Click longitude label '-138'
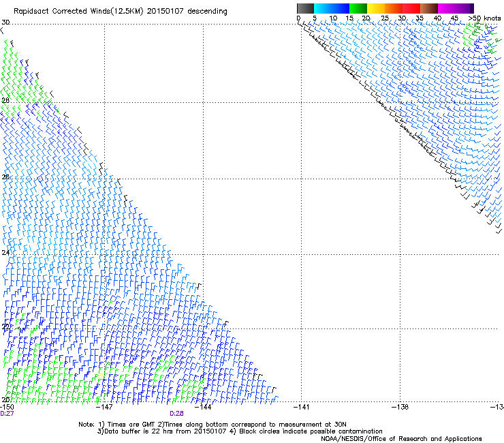The width and height of the screenshot is (504, 443). 400,407
